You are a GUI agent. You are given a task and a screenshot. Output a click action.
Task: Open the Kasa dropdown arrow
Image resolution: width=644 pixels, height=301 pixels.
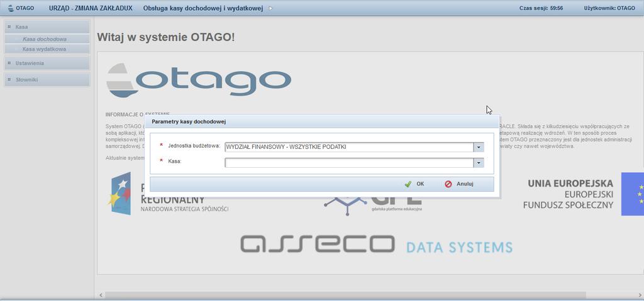tap(479, 163)
